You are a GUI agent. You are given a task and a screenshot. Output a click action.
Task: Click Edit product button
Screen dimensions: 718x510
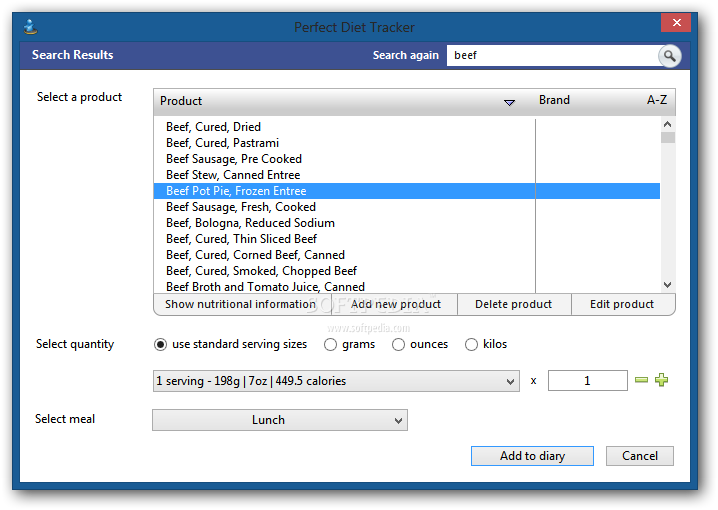(623, 304)
